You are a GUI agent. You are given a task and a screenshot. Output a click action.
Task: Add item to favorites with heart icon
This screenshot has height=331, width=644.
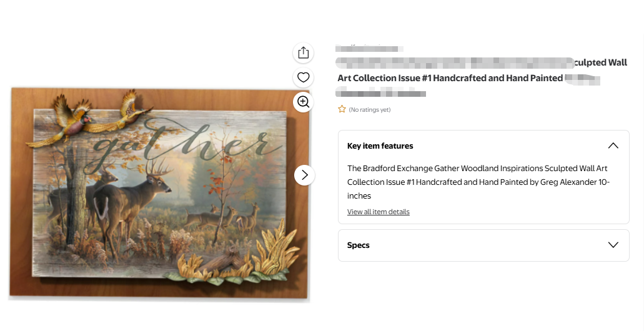tap(303, 77)
